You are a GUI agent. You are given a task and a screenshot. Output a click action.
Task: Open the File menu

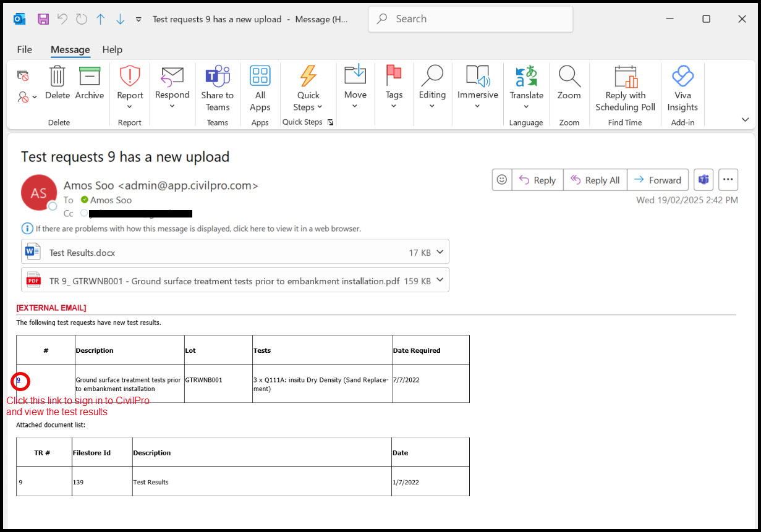tap(25, 49)
